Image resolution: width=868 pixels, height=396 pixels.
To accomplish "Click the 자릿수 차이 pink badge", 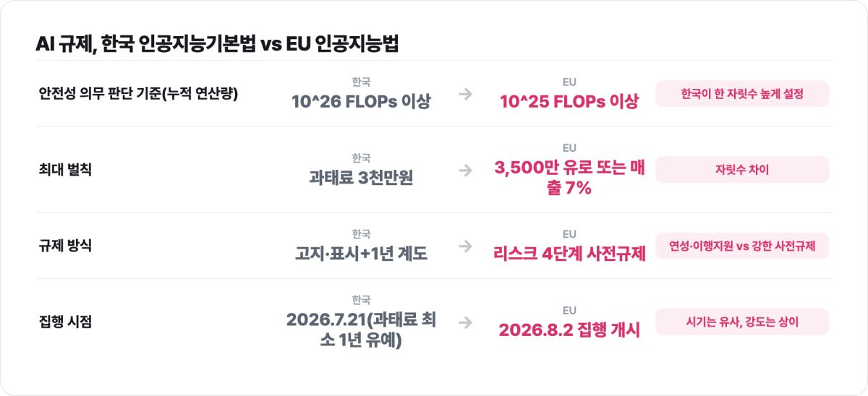I will [x=742, y=170].
